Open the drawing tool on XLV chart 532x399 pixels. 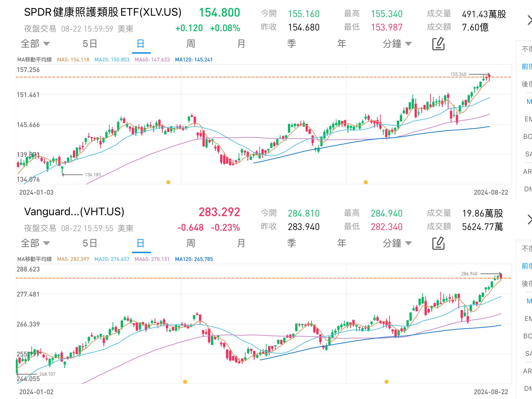pos(438,44)
